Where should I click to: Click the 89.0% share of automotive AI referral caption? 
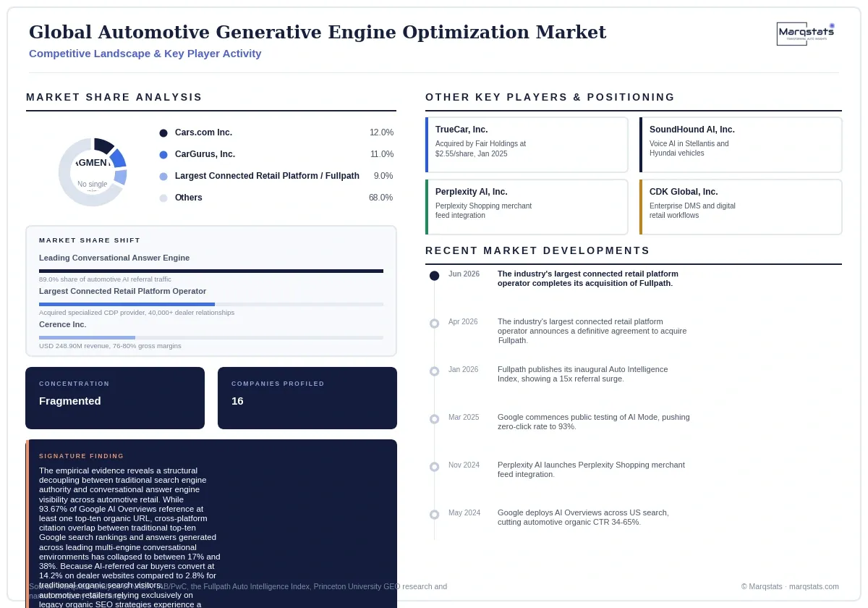pyautogui.click(x=105, y=279)
